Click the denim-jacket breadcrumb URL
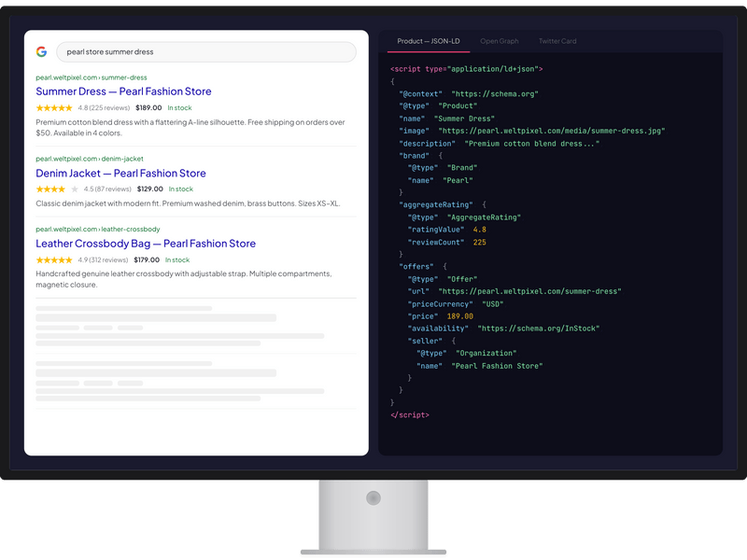The width and height of the screenshot is (747, 560). coord(88,158)
